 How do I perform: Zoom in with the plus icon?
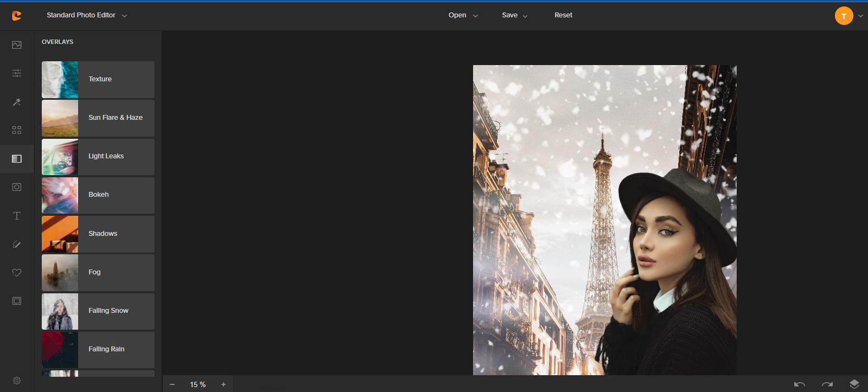tap(224, 384)
